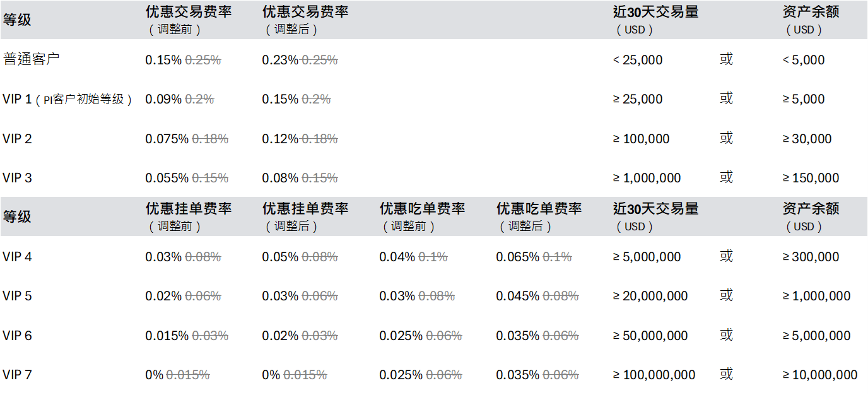Click the 0.065% taker fee for VIP 4
868x395 pixels.
tap(517, 257)
